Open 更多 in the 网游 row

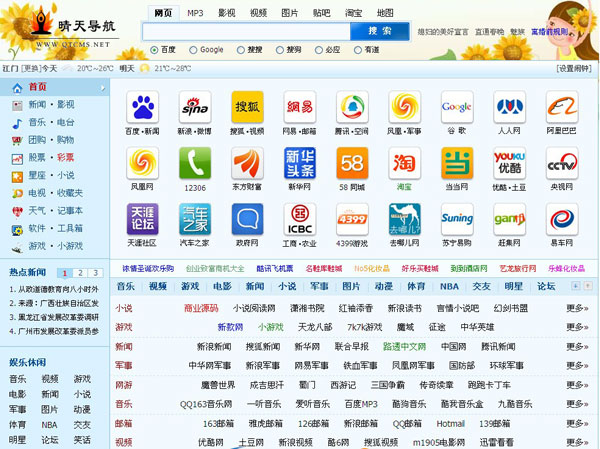click(x=577, y=385)
